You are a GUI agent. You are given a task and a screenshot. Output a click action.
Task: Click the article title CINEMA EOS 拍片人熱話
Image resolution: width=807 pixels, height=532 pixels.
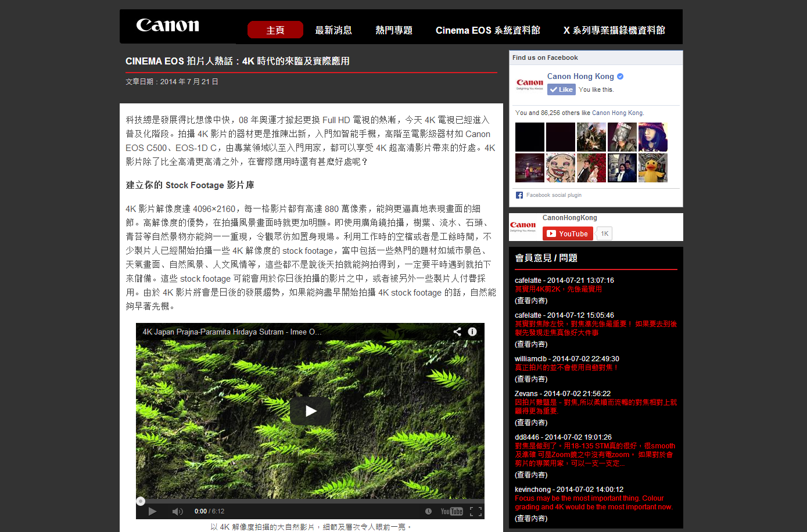click(238, 61)
